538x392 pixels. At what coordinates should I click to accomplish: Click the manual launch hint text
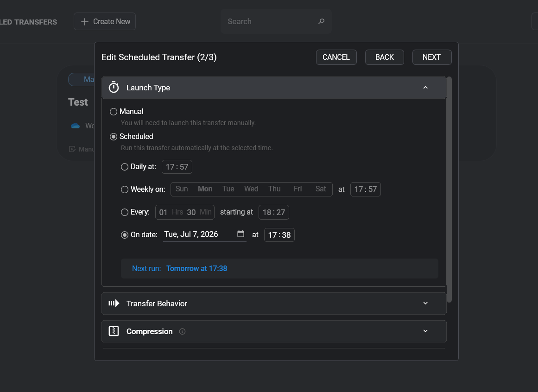pos(188,123)
